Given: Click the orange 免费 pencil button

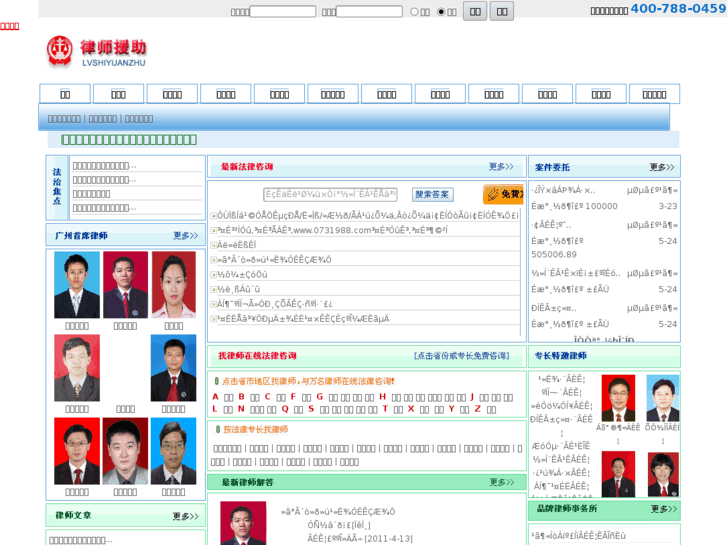Looking at the screenshot, I should 504,194.
